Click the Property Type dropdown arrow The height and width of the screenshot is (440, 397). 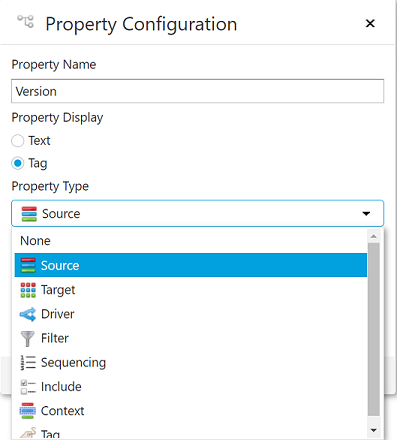pyautogui.click(x=366, y=213)
